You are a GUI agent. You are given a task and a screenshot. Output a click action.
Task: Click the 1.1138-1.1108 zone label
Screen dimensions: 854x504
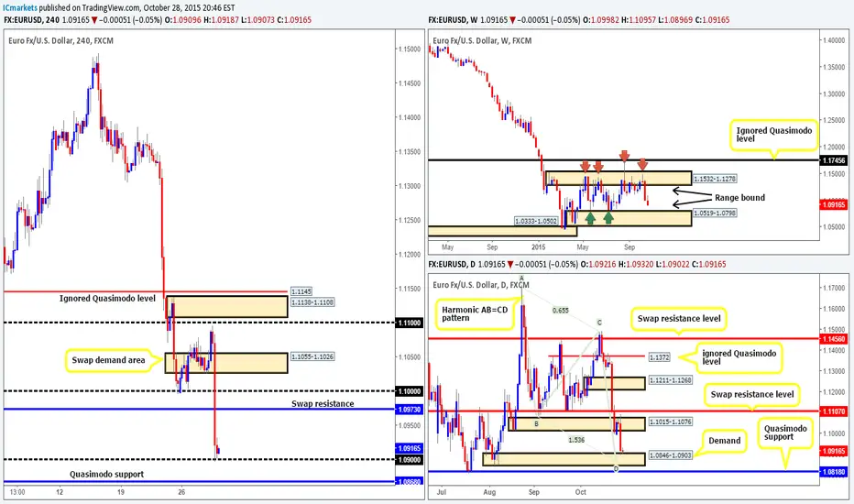click(x=312, y=301)
